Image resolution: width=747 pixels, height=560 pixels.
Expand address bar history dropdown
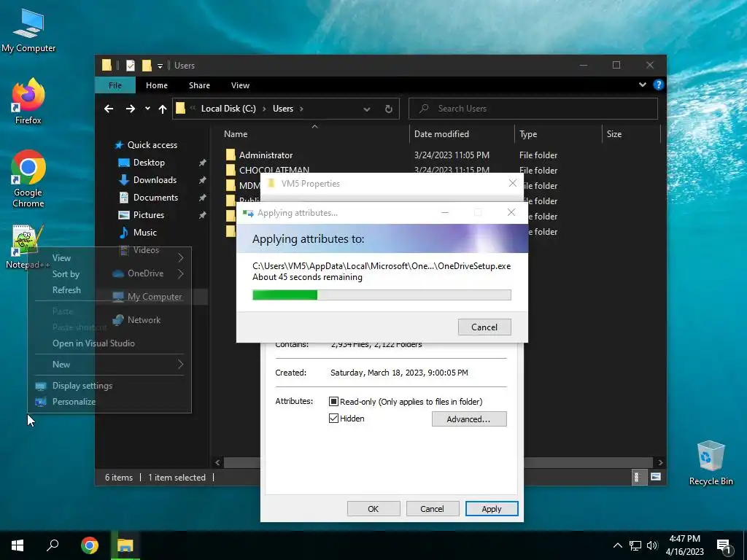click(x=367, y=109)
